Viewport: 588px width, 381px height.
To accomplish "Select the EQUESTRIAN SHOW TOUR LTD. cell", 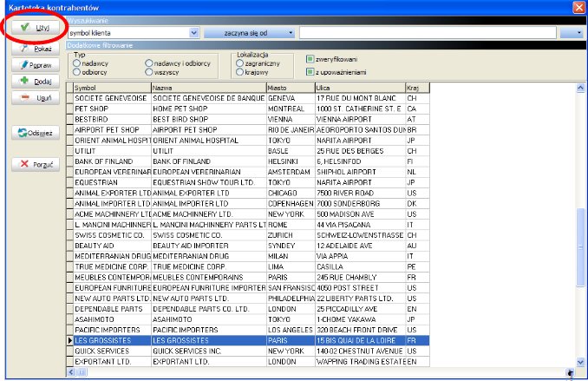I will pyautogui.click(x=209, y=182).
